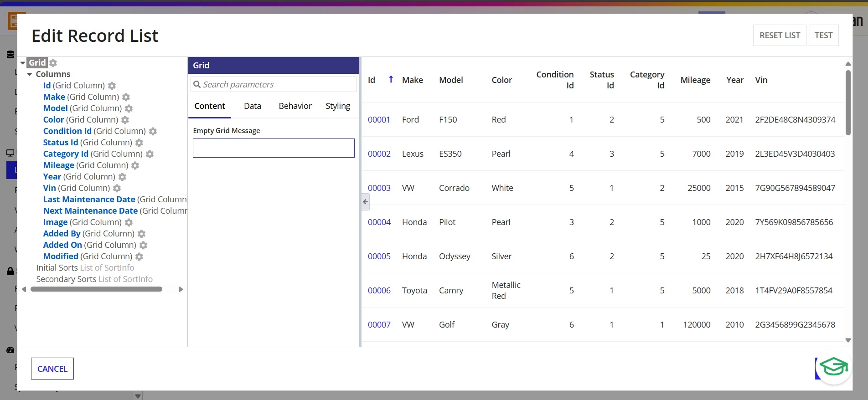Click the Odyssey model cell

coord(455,256)
